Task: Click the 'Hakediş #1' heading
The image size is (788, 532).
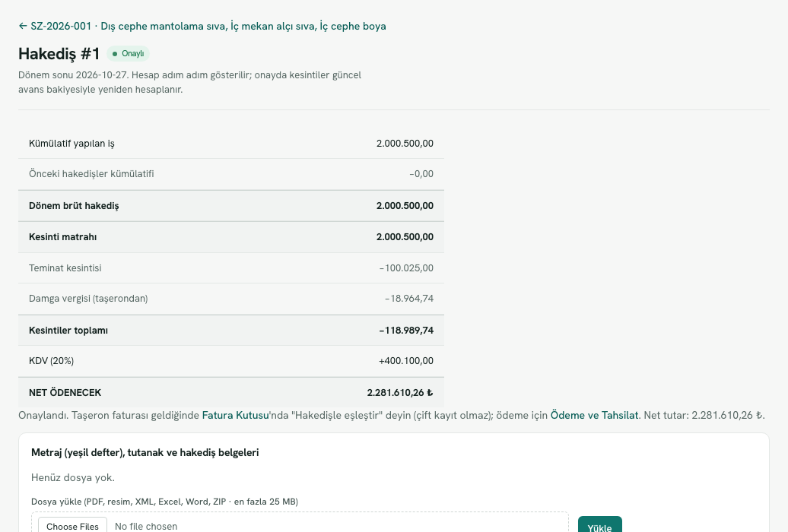Action: [59, 54]
